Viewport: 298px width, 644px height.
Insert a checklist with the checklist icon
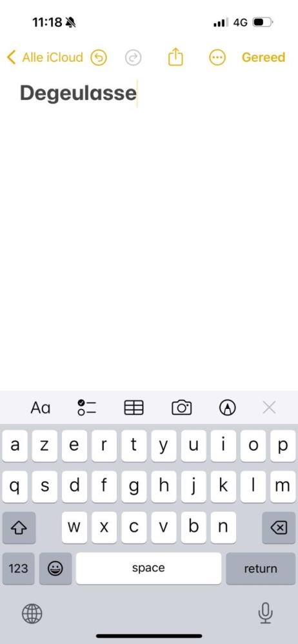pyautogui.click(x=87, y=408)
